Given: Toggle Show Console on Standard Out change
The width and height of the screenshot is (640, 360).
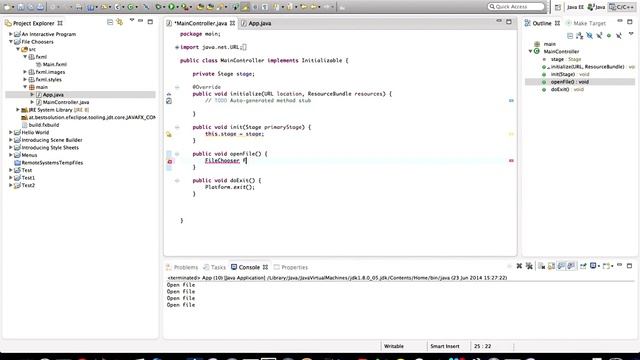Looking at the screenshot, I should [561, 266].
